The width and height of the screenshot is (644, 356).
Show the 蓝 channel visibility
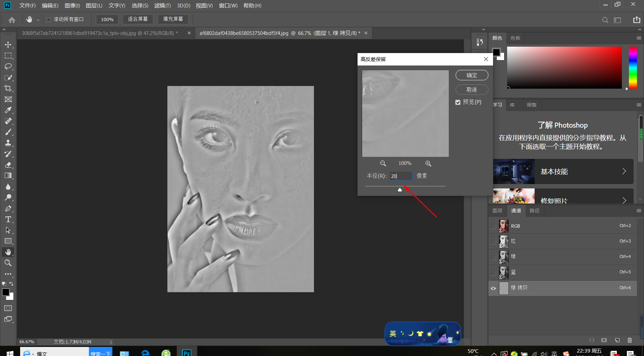pos(493,273)
